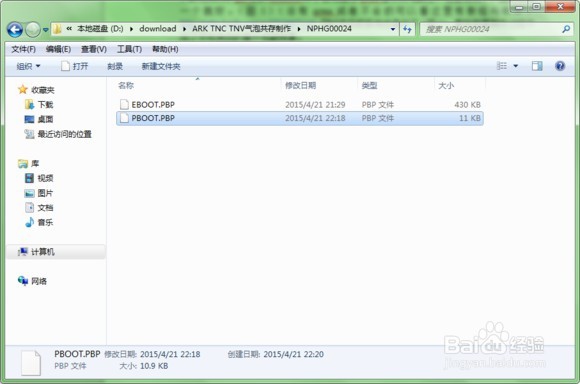Select NPHG00024 in the address path
Image resolution: width=580 pixels, height=384 pixels.
point(329,29)
